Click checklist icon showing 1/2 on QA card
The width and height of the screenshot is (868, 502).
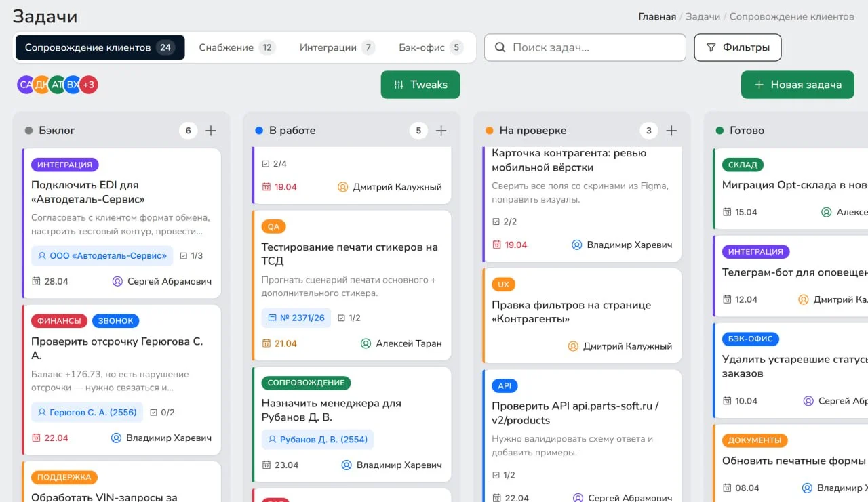click(341, 318)
